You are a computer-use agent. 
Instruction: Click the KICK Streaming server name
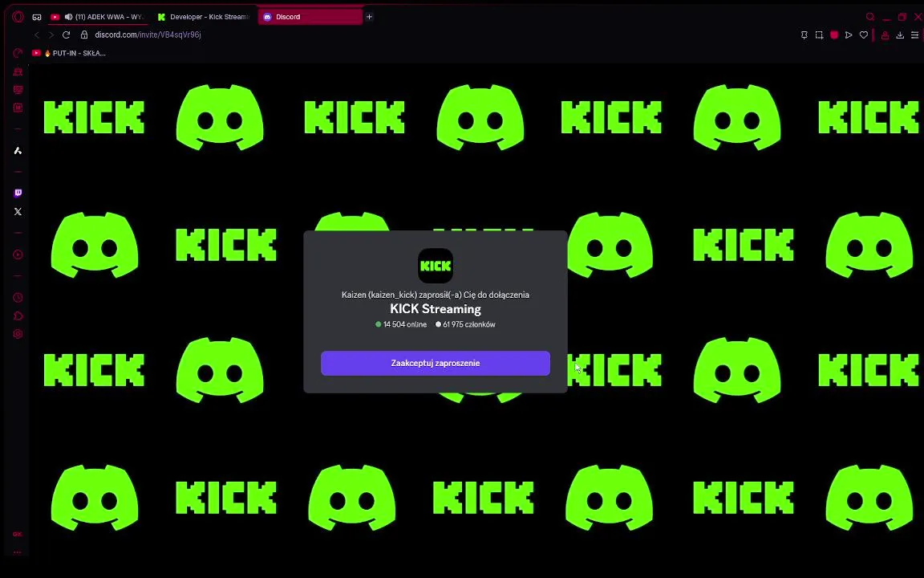tap(436, 309)
